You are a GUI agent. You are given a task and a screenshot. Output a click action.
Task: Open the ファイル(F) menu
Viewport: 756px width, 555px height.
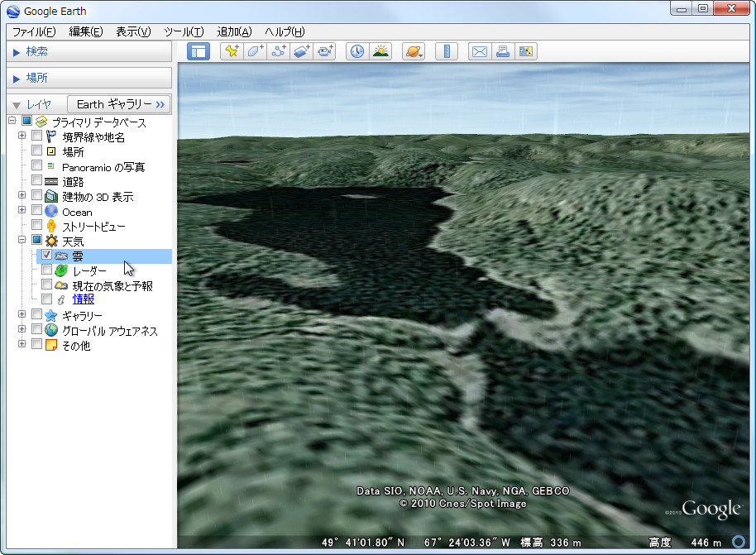pyautogui.click(x=34, y=31)
